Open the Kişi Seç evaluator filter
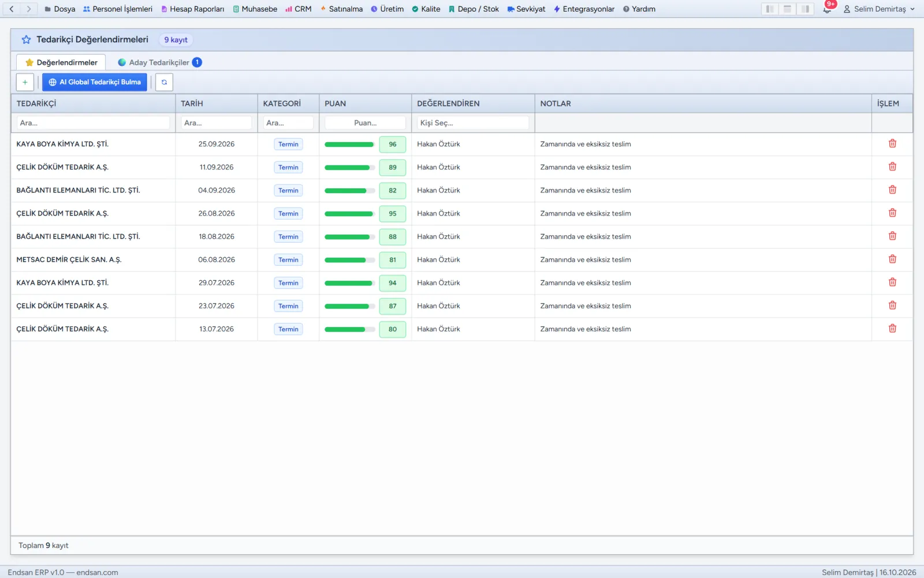The height and width of the screenshot is (578, 924). click(472, 123)
